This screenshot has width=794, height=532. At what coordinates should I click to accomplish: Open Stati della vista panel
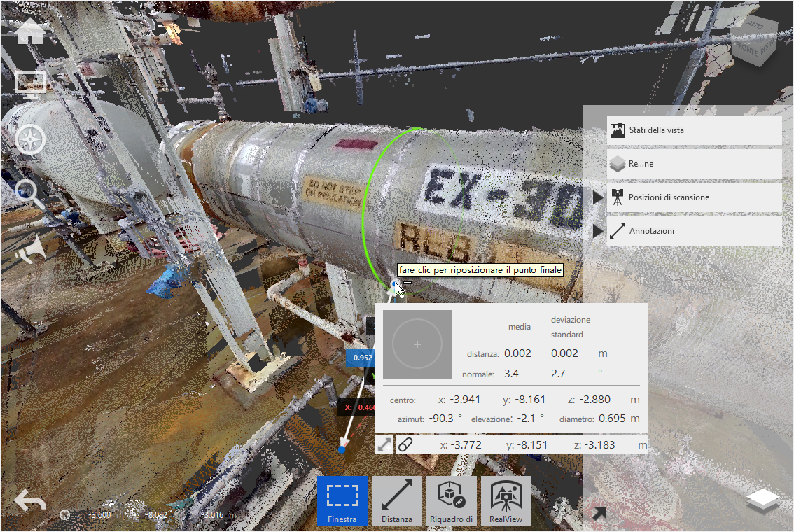click(x=695, y=130)
